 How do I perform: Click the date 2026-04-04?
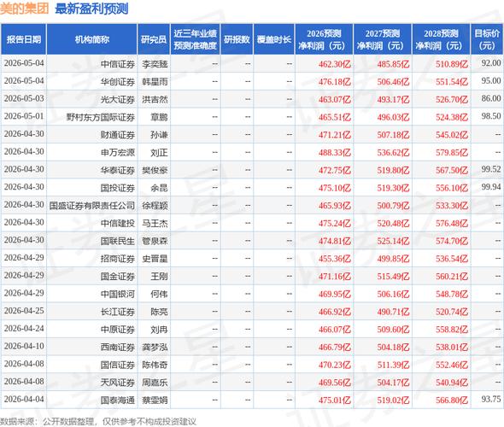coord(24,399)
